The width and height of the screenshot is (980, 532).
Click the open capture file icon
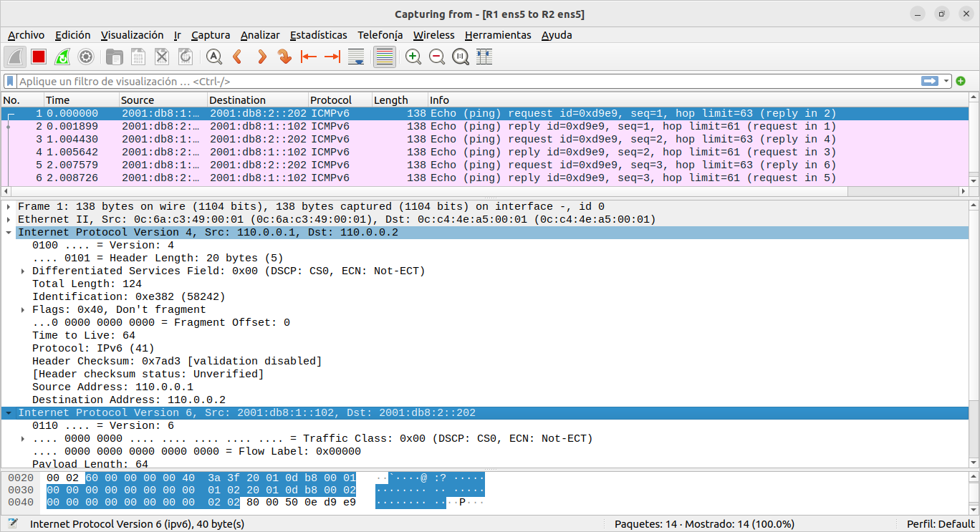click(114, 57)
